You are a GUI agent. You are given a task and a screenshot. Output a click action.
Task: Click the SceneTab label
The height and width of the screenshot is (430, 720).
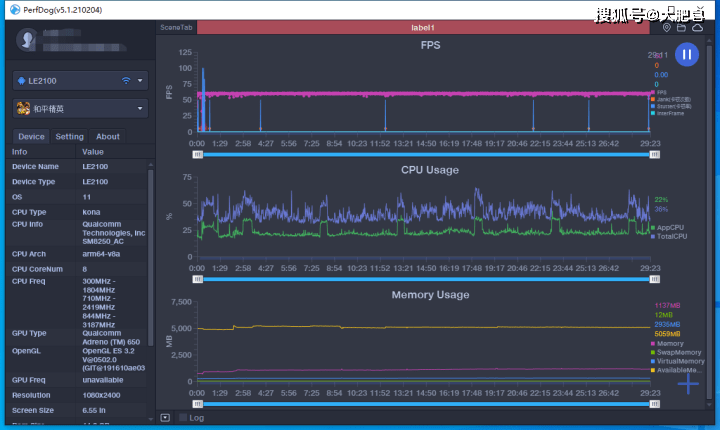coord(176,28)
